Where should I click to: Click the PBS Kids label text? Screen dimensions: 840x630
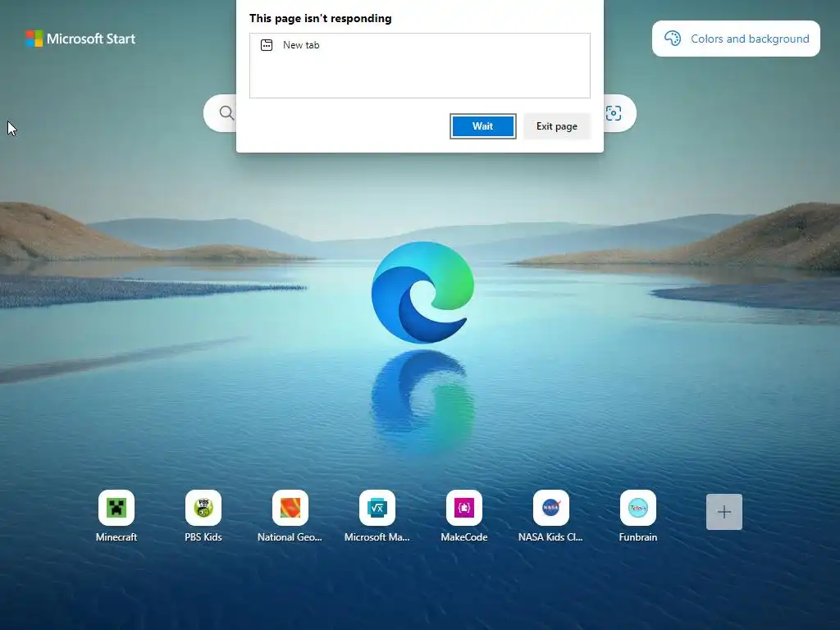pyautogui.click(x=203, y=537)
